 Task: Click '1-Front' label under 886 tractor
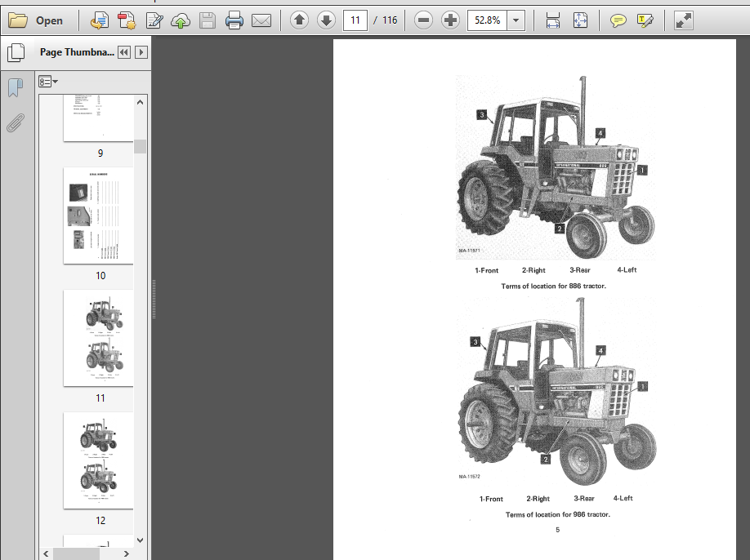pos(486,270)
